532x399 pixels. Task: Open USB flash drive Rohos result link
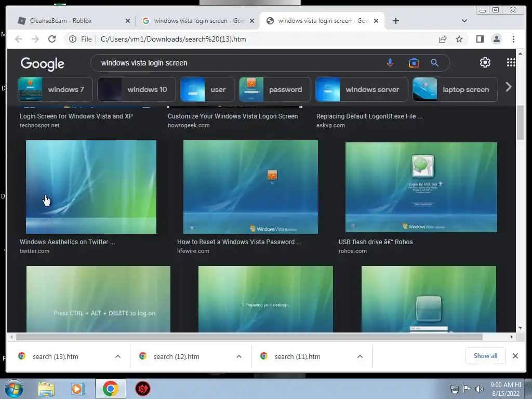click(x=376, y=242)
